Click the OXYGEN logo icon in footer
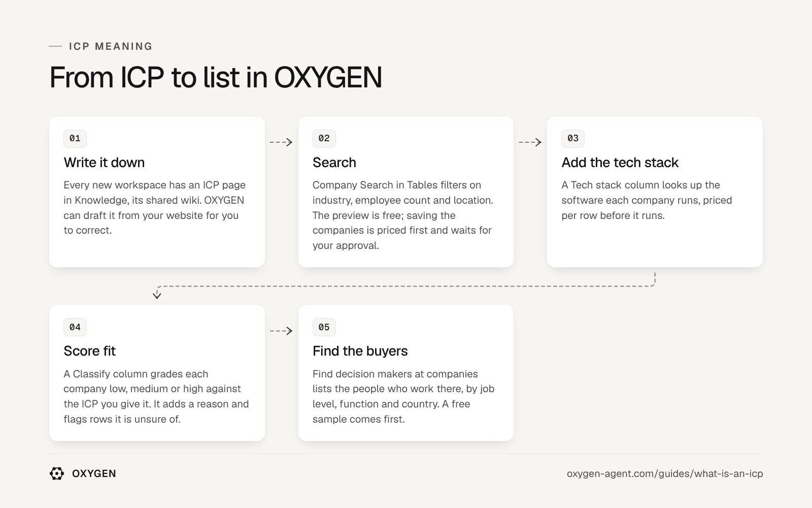Image resolution: width=812 pixels, height=508 pixels. point(57,473)
